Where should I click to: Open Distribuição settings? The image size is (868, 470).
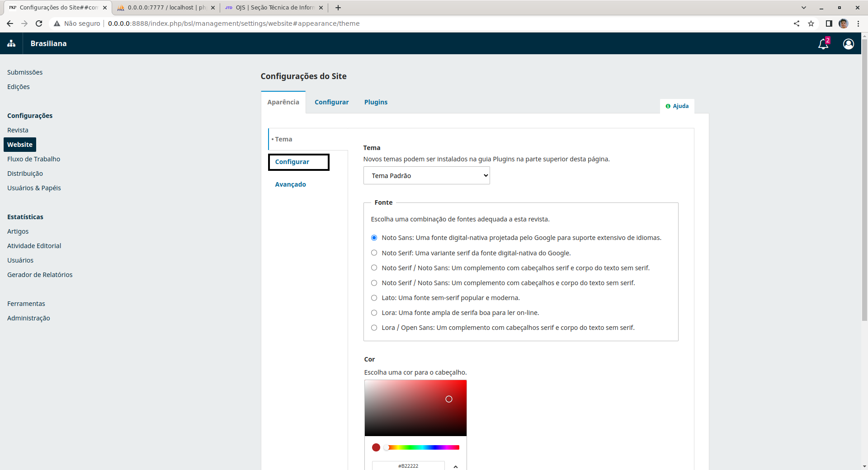coord(25,174)
